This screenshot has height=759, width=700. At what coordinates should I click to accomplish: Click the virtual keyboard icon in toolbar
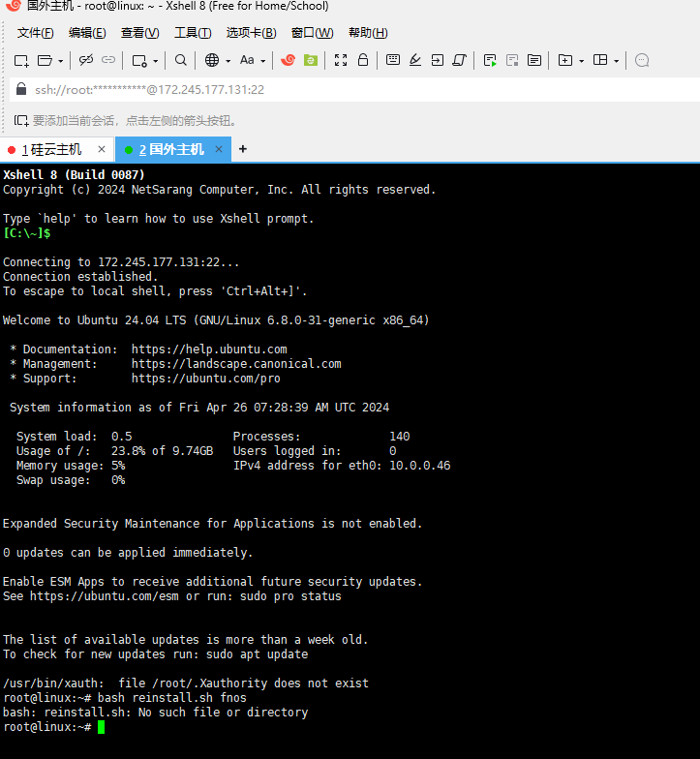click(393, 60)
